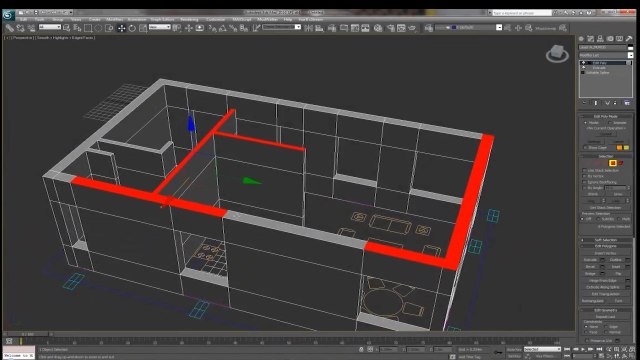This screenshot has width=640, height=360.
Task: Click Configure Modifier Sets icon
Action: pyautogui.click(x=627, y=103)
